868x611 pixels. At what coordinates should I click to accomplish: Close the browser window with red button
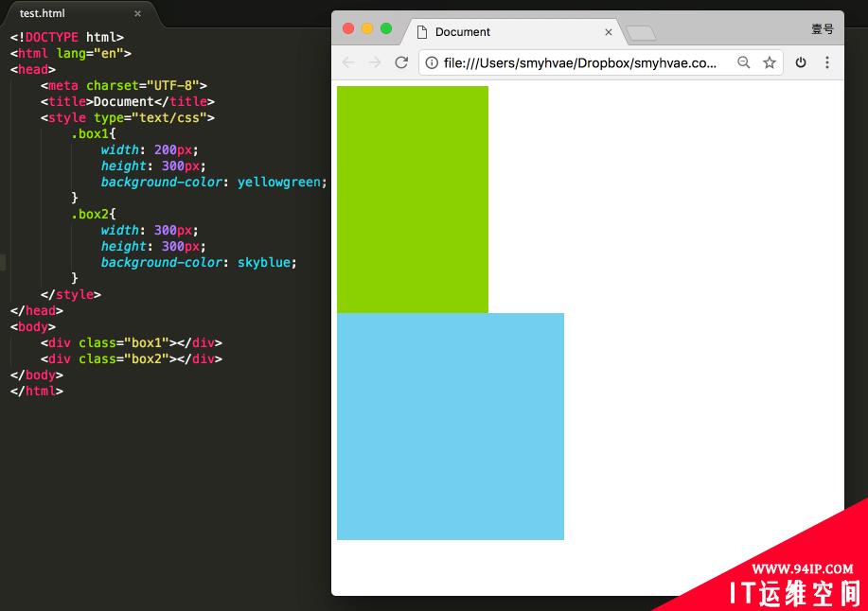[x=348, y=28]
